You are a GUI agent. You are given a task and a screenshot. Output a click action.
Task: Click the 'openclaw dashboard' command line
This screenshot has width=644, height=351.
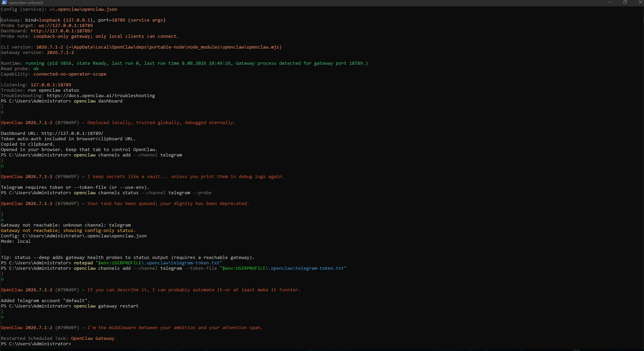click(x=62, y=101)
